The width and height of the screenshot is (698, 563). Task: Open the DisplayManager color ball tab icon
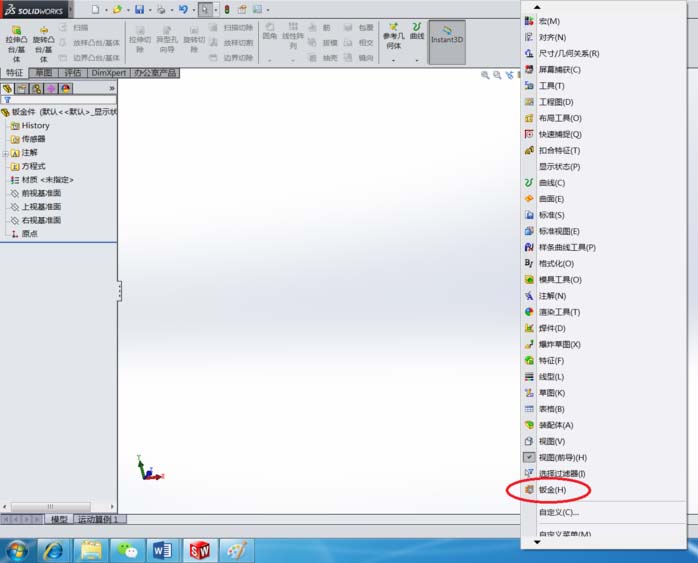[66, 89]
